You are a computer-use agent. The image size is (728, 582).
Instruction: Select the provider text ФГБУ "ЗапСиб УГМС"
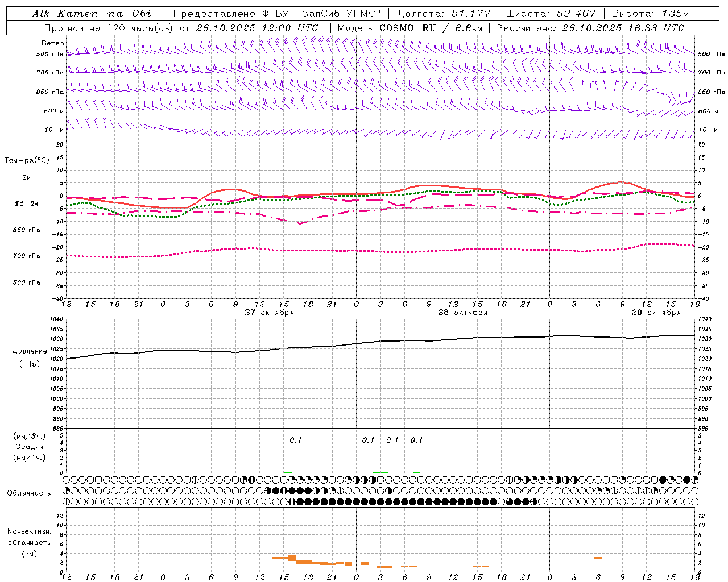coord(320,14)
